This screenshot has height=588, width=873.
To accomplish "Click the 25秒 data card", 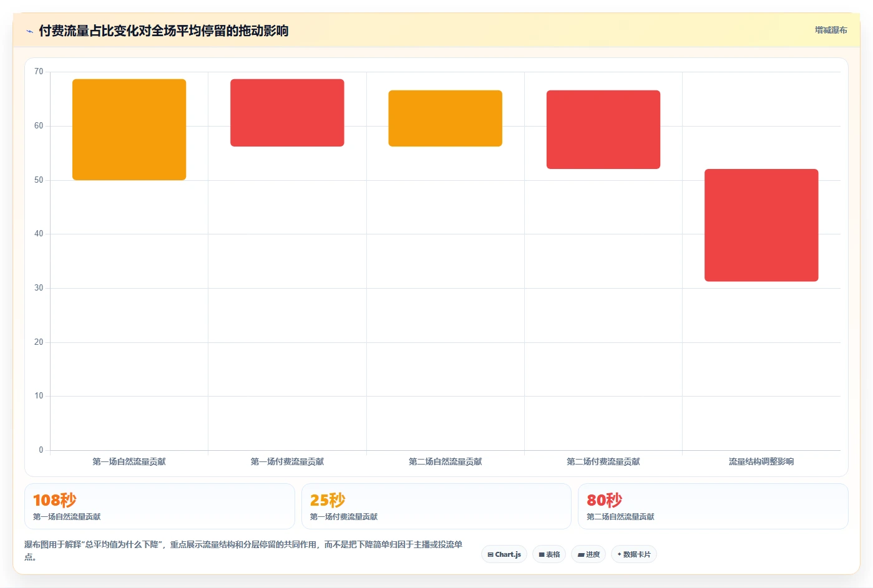I will (x=436, y=506).
